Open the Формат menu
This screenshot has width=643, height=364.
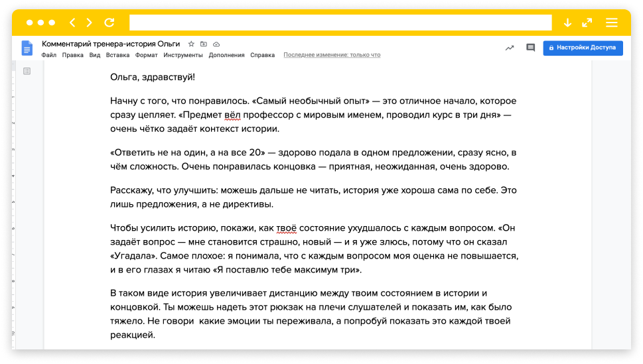[147, 55]
